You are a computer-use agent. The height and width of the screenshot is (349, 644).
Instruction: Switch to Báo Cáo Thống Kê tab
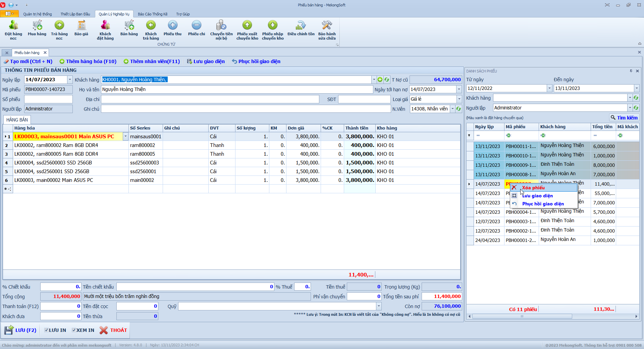pyautogui.click(x=152, y=14)
